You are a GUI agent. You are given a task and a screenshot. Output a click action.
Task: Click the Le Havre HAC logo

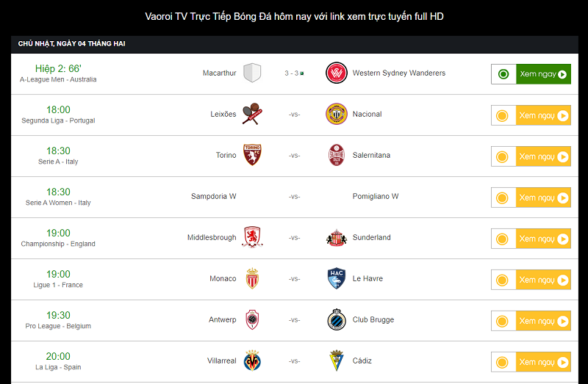tap(337, 278)
